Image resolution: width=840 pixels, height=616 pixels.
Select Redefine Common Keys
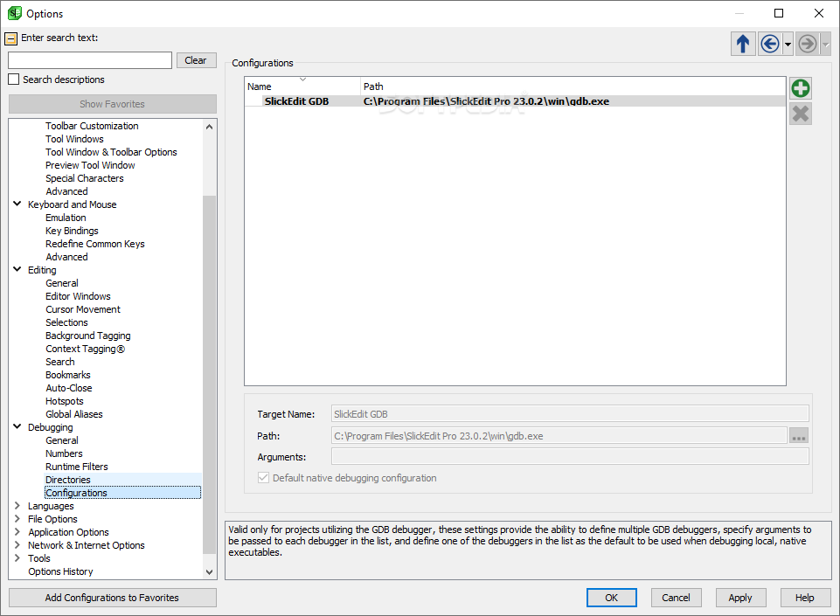tap(94, 244)
